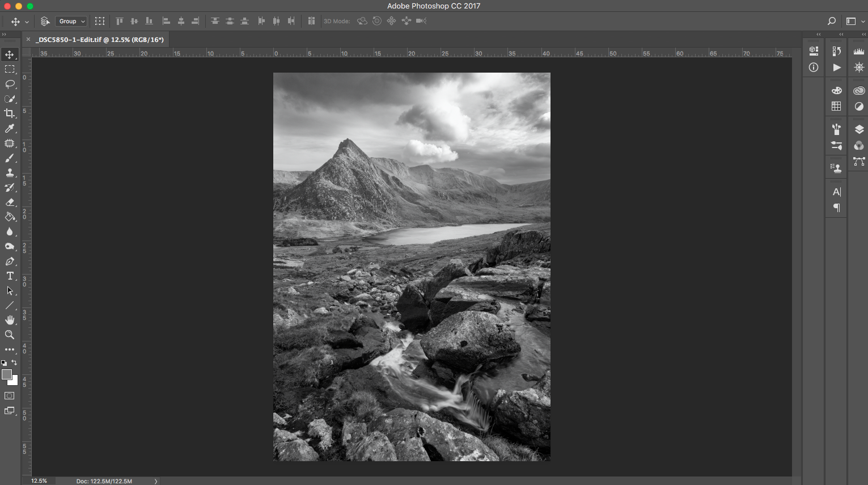This screenshot has width=868, height=485.
Task: Select the Crop tool
Action: (x=10, y=113)
